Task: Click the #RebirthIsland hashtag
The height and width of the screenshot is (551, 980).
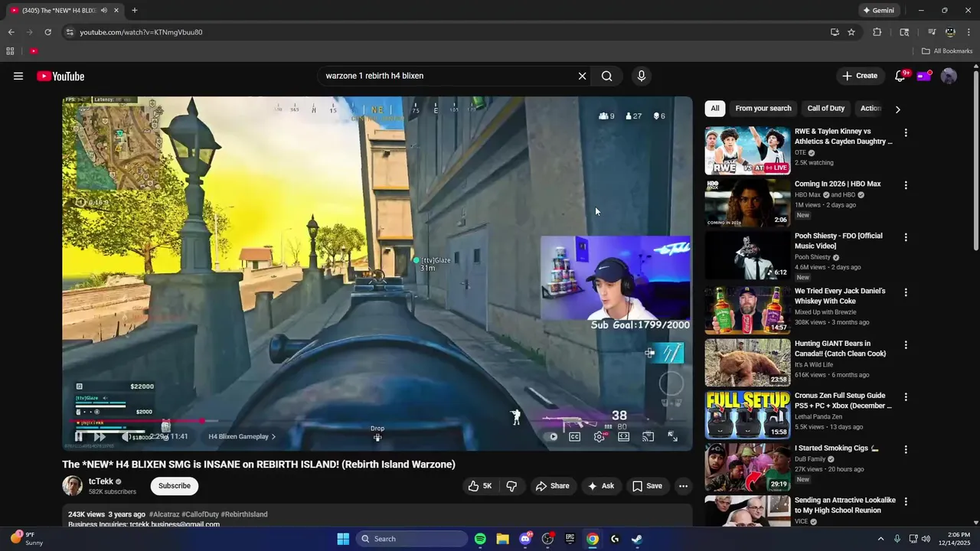Action: point(244,514)
